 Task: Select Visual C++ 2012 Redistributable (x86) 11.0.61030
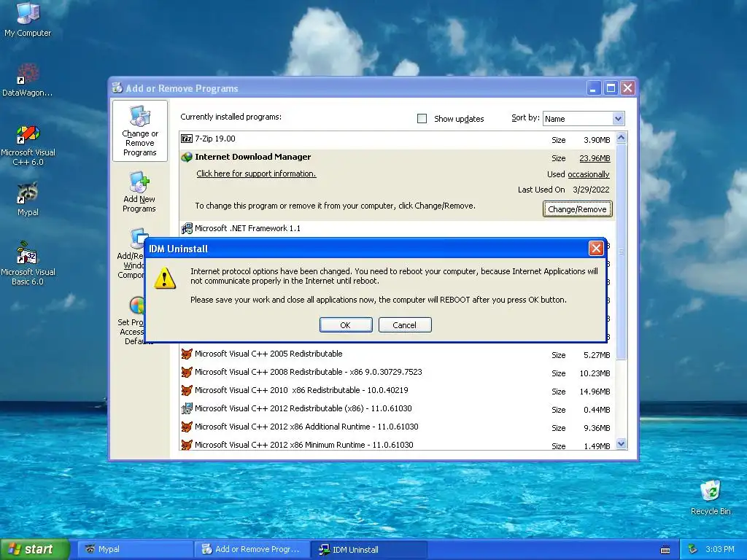tap(398, 408)
